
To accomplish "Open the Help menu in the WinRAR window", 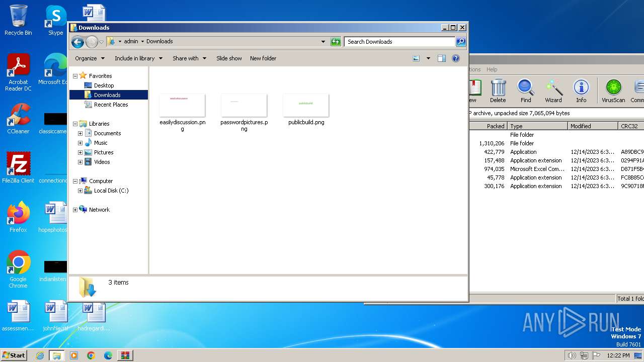I will [492, 69].
